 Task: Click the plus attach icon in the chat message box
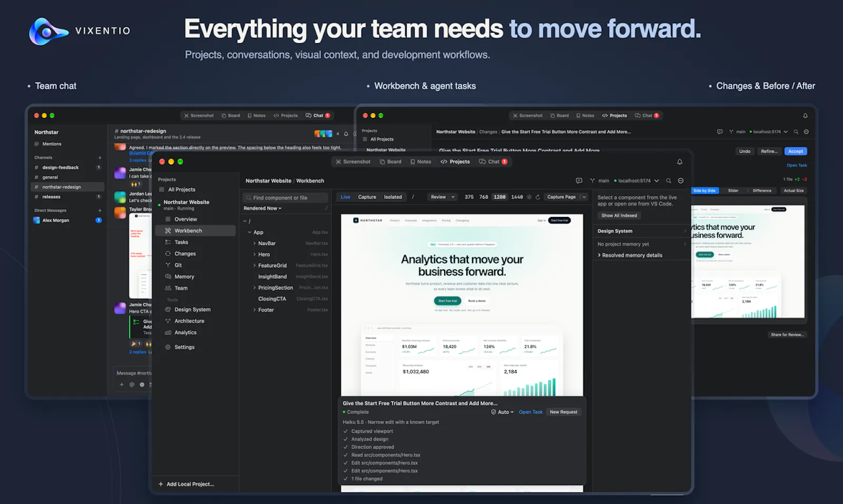pos(122,384)
